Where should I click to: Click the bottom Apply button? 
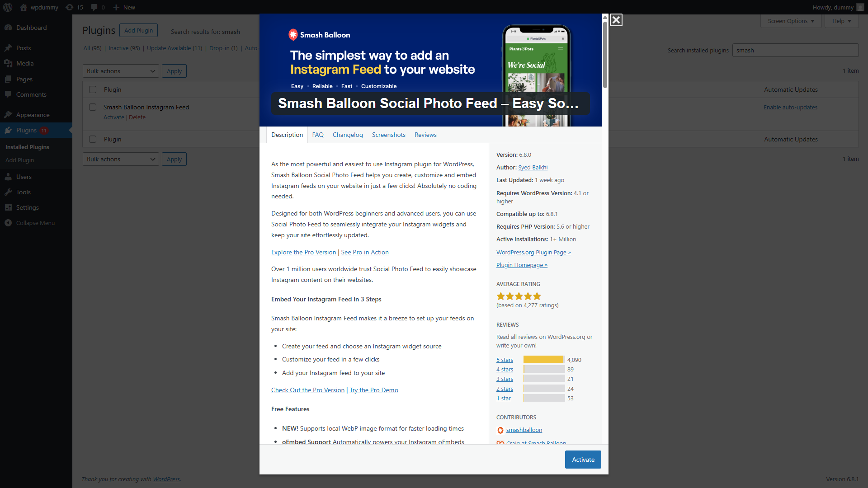click(175, 159)
